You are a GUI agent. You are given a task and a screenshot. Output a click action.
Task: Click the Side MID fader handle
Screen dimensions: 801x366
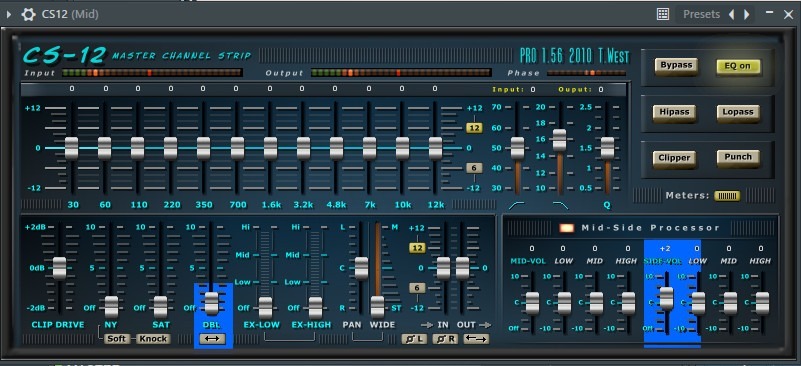pos(731,303)
